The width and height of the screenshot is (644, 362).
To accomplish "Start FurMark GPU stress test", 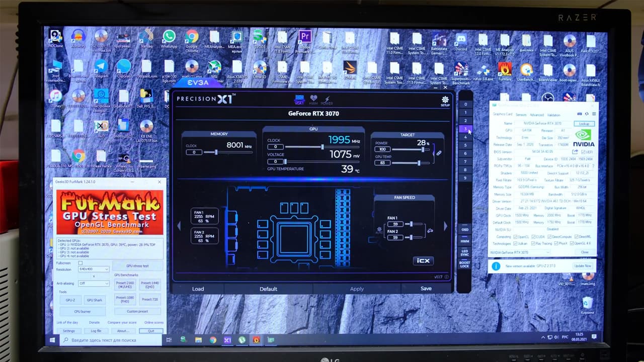I will (137, 266).
